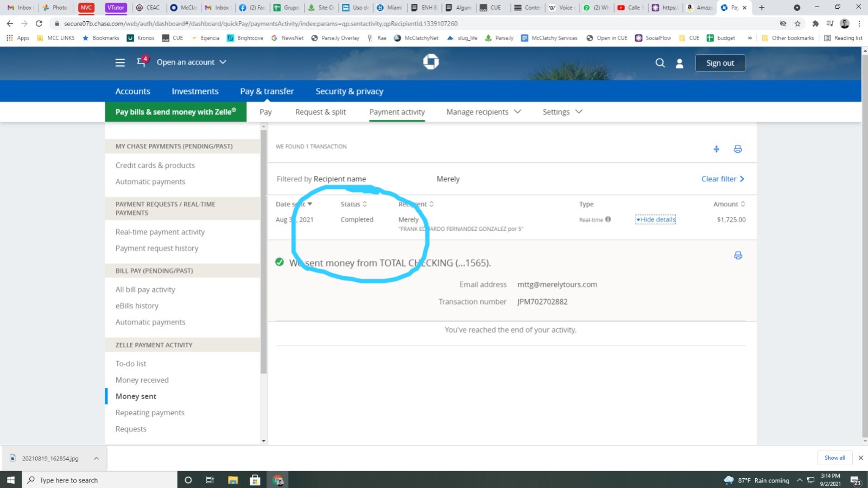Viewport: 868px width, 488px height.
Task: Open Cortana circle in taskbar
Action: click(x=188, y=480)
